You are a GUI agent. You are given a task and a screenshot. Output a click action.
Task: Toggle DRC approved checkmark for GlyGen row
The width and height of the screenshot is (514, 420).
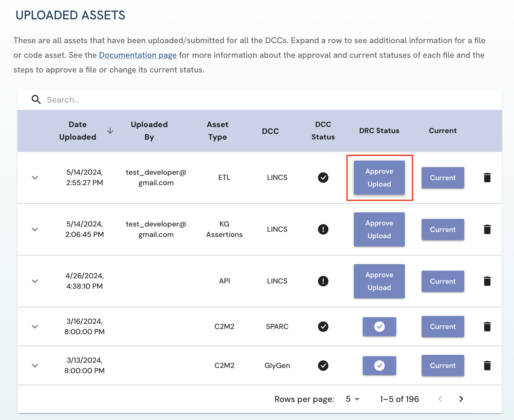pyautogui.click(x=379, y=366)
